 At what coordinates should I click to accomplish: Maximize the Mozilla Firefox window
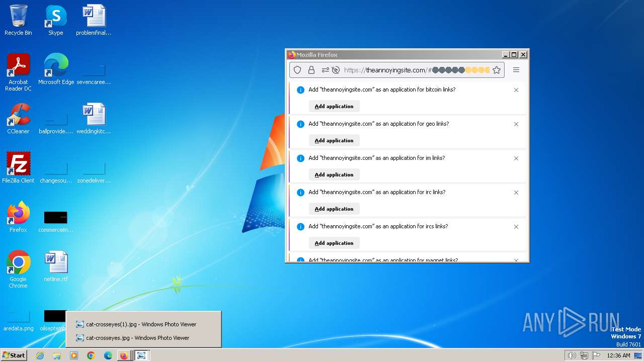click(514, 54)
